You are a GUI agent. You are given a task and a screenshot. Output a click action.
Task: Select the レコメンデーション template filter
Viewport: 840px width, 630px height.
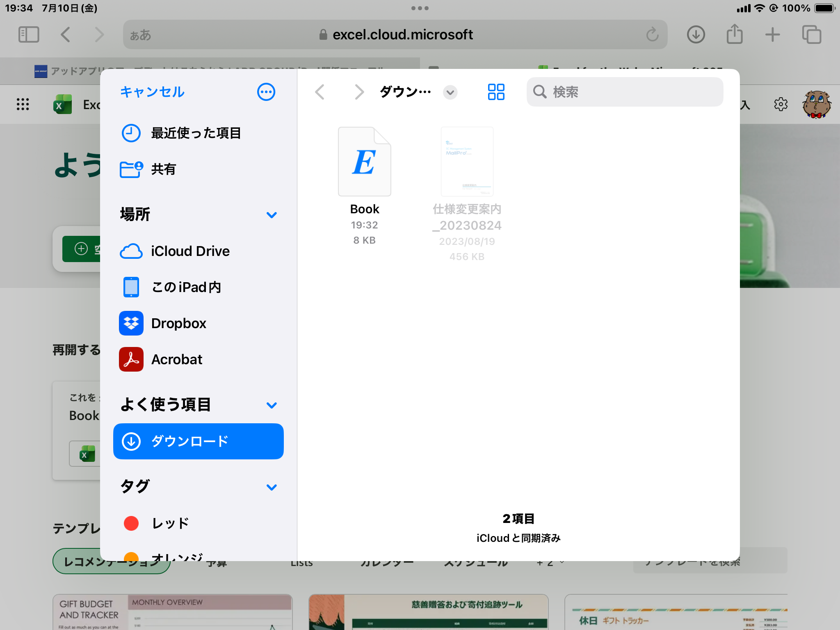click(111, 562)
